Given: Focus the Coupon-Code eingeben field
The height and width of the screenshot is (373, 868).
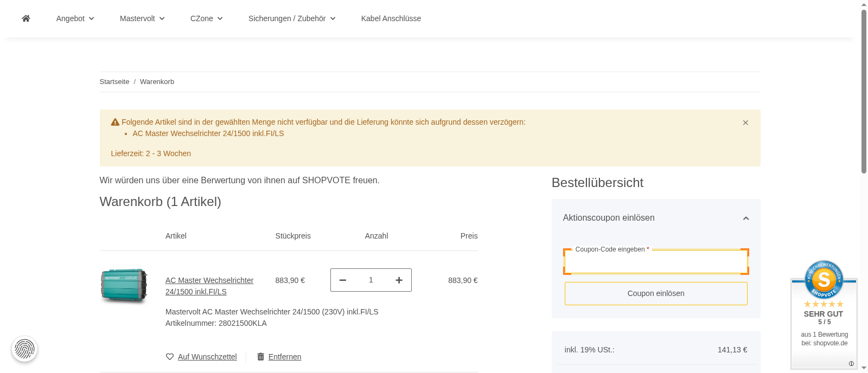Looking at the screenshot, I should (x=656, y=262).
